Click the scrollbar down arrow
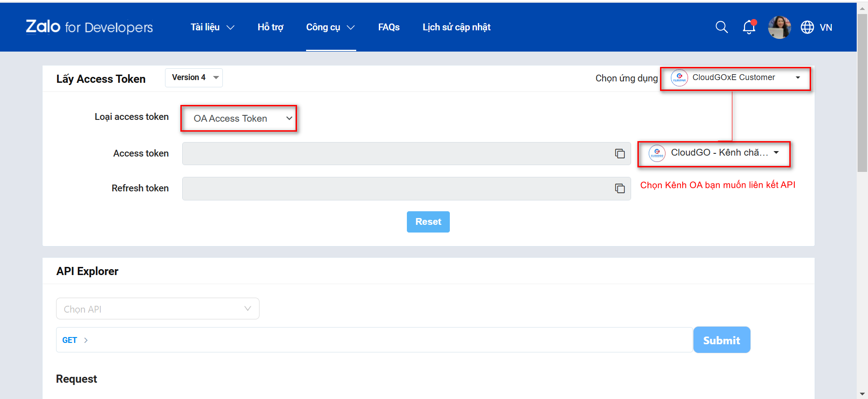 (862, 394)
